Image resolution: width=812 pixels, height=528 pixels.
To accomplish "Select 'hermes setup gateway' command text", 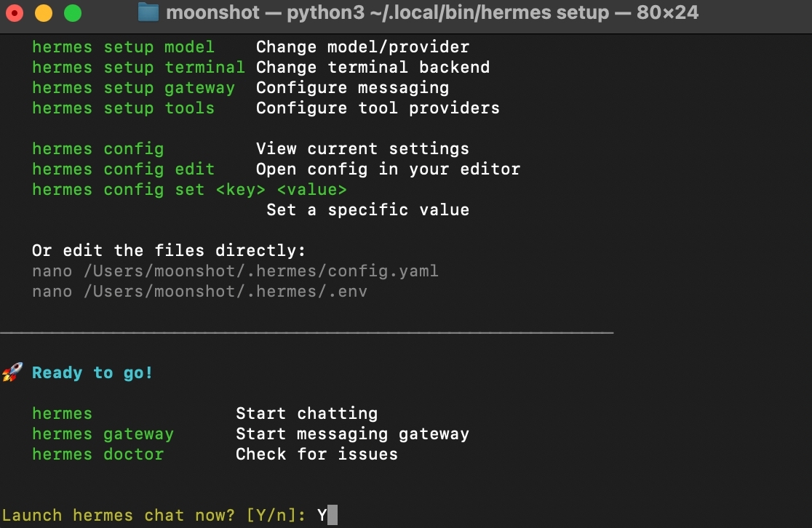I will tap(133, 88).
